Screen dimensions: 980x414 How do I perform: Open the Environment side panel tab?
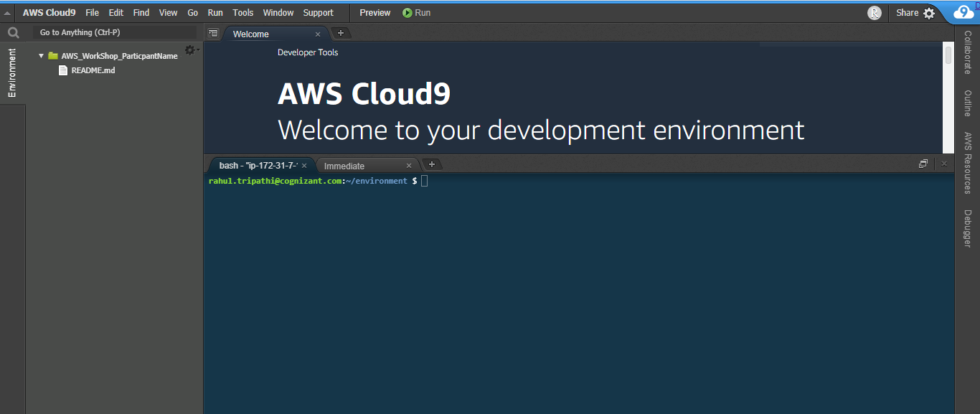[12, 73]
